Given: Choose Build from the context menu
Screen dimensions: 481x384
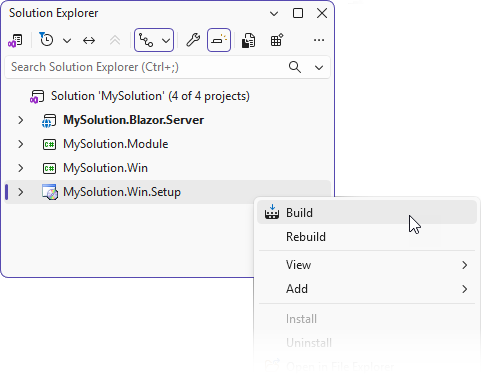Looking at the screenshot, I should (367, 212).
